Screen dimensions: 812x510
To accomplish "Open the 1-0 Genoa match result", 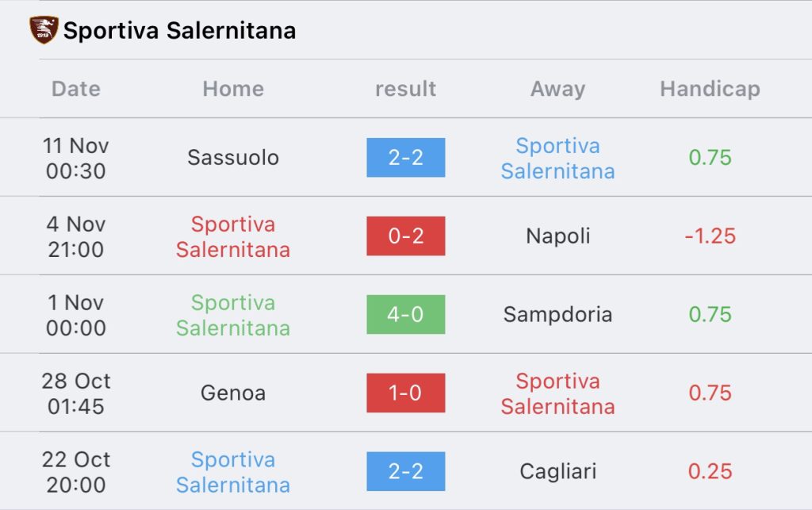I will [x=406, y=393].
